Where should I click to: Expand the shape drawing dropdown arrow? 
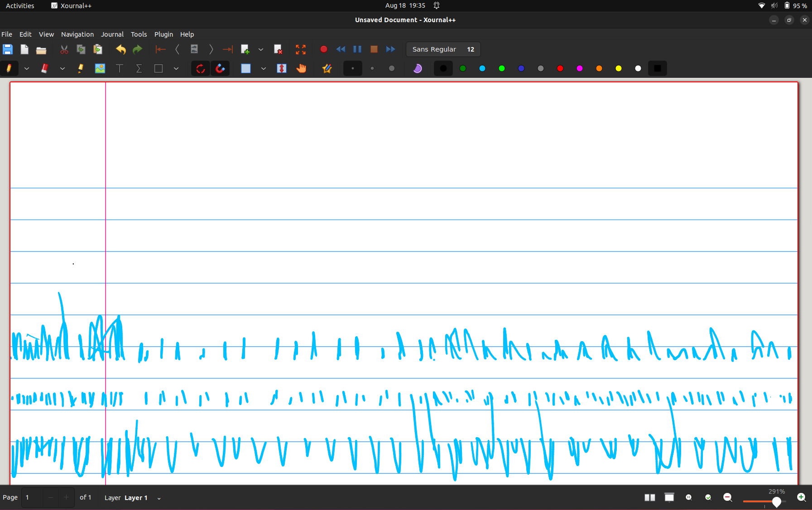click(x=176, y=68)
